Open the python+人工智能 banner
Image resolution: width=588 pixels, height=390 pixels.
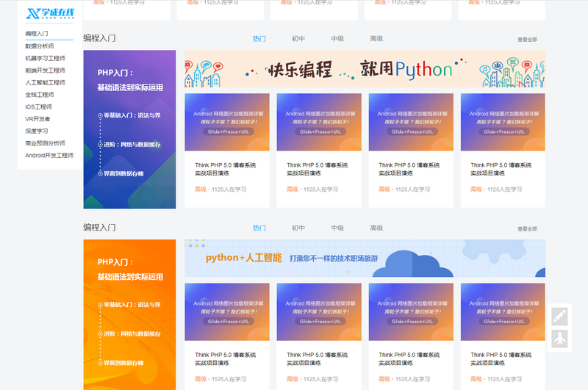[365, 259]
